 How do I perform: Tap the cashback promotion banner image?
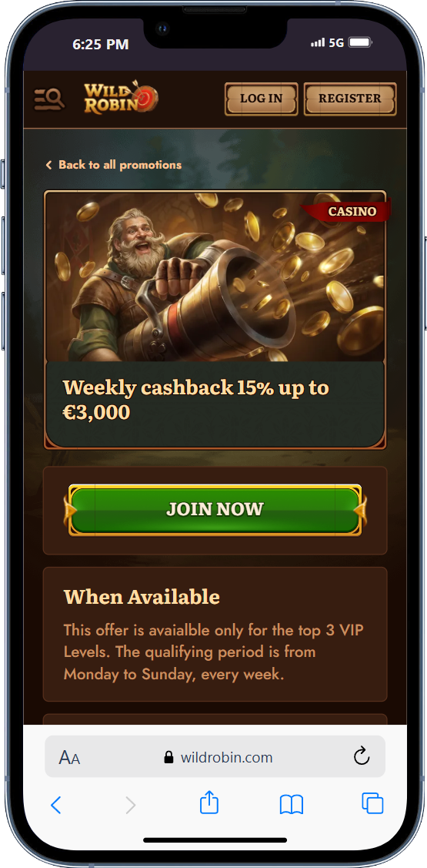(x=215, y=276)
